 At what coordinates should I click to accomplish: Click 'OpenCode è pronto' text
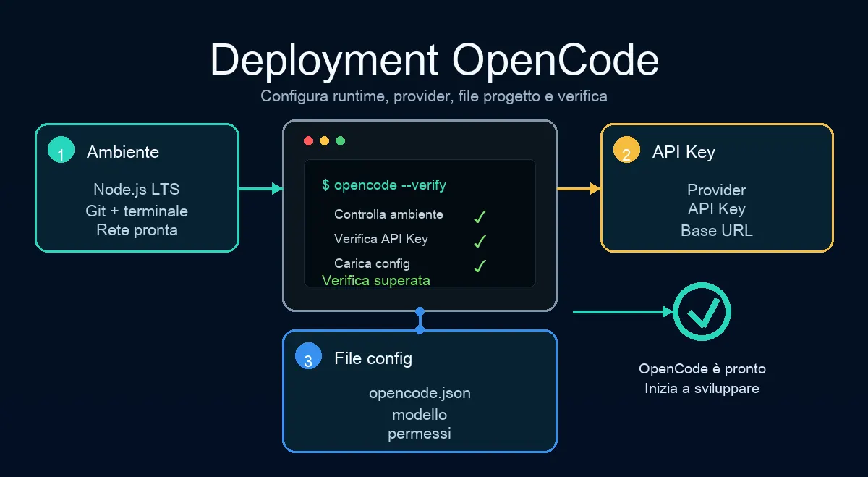(x=702, y=369)
